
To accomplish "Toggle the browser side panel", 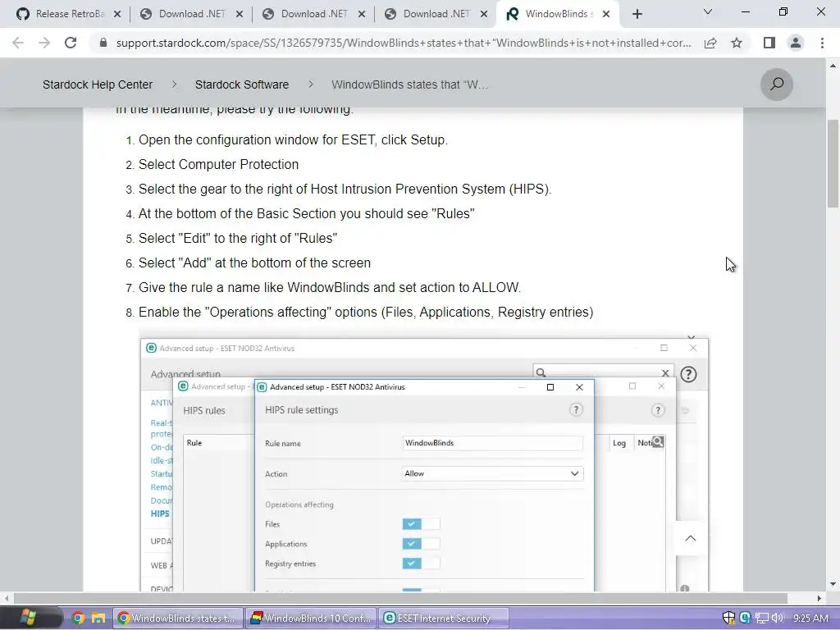I will (769, 43).
